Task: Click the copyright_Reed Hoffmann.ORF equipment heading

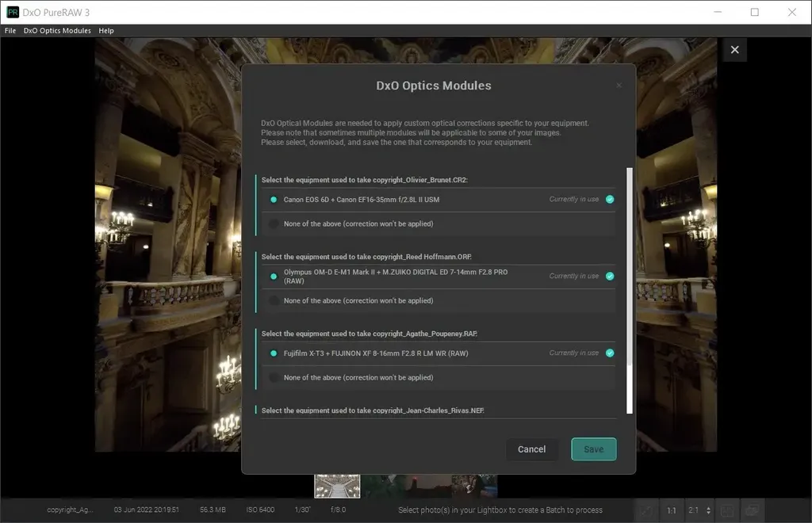Action: point(366,257)
